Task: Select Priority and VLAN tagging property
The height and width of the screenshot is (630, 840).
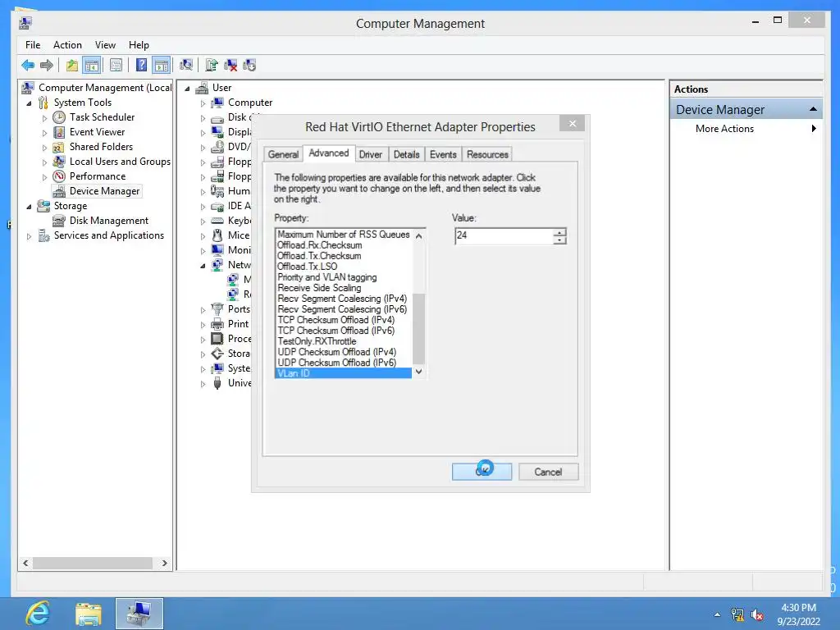Action: pyautogui.click(x=326, y=277)
